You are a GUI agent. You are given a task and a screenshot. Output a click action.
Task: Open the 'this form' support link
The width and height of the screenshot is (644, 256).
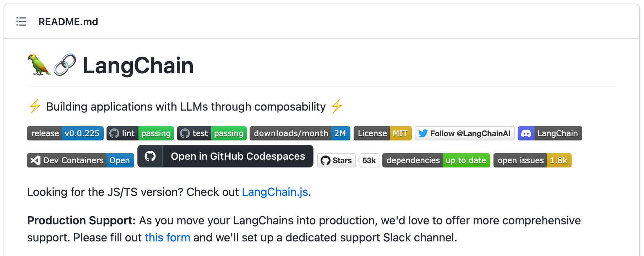168,238
